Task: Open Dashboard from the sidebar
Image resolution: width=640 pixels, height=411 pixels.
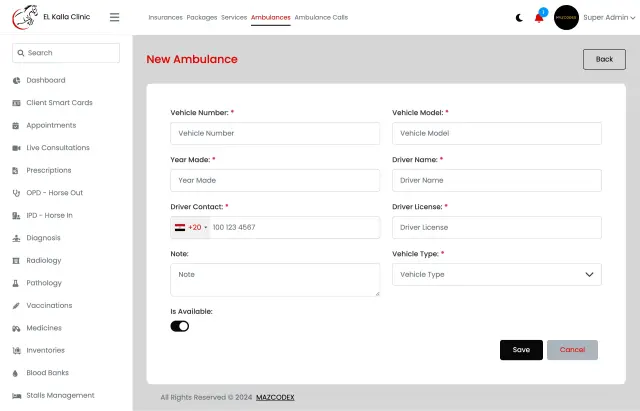Action: coord(46,80)
